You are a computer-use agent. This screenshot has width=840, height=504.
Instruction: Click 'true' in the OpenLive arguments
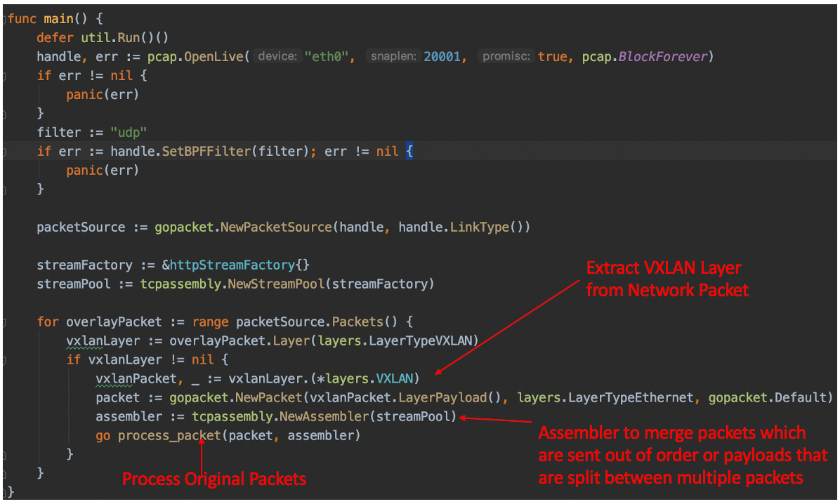pos(552,57)
